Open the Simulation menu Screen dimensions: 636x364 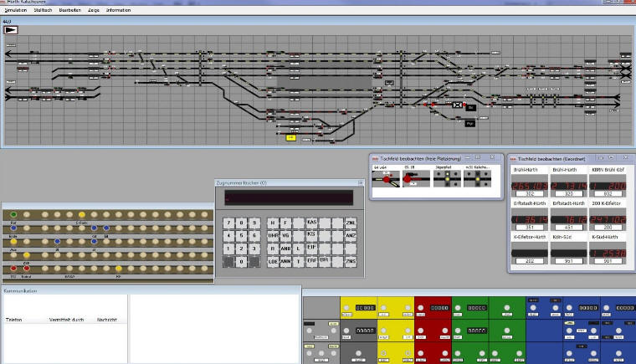pos(16,10)
